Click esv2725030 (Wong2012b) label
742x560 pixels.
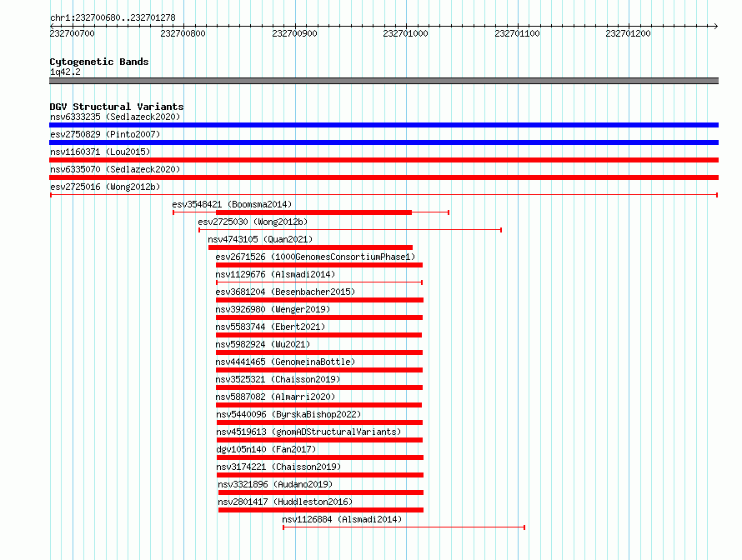click(x=253, y=222)
